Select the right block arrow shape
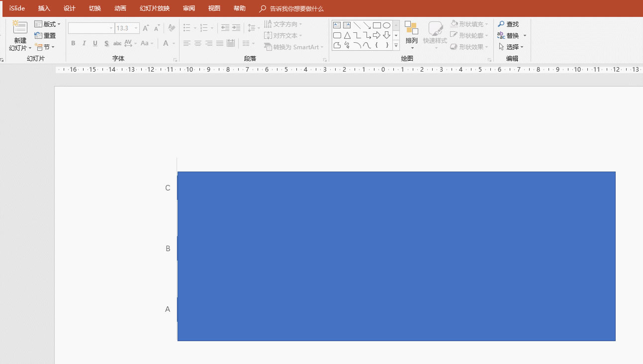This screenshot has width=643, height=364. pos(377,35)
